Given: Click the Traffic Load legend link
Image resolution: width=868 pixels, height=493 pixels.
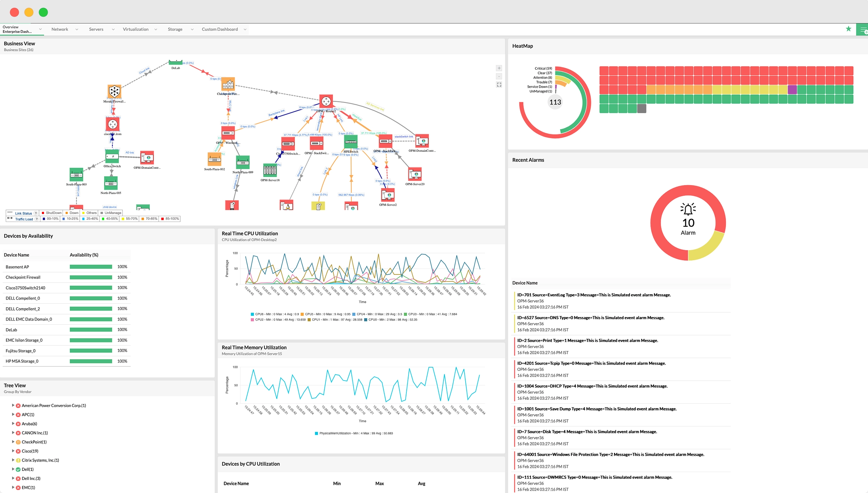Looking at the screenshot, I should (24, 219).
